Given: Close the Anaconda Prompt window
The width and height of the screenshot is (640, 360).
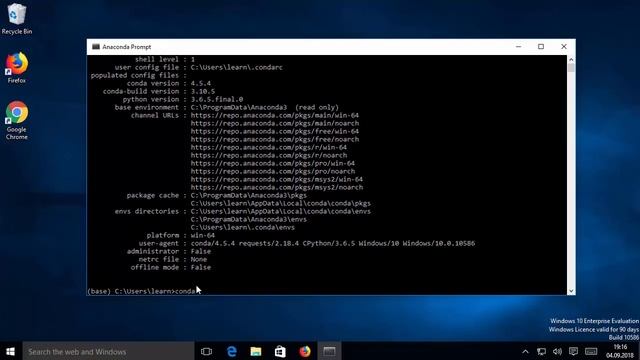Looking at the screenshot, I should tap(564, 47).
